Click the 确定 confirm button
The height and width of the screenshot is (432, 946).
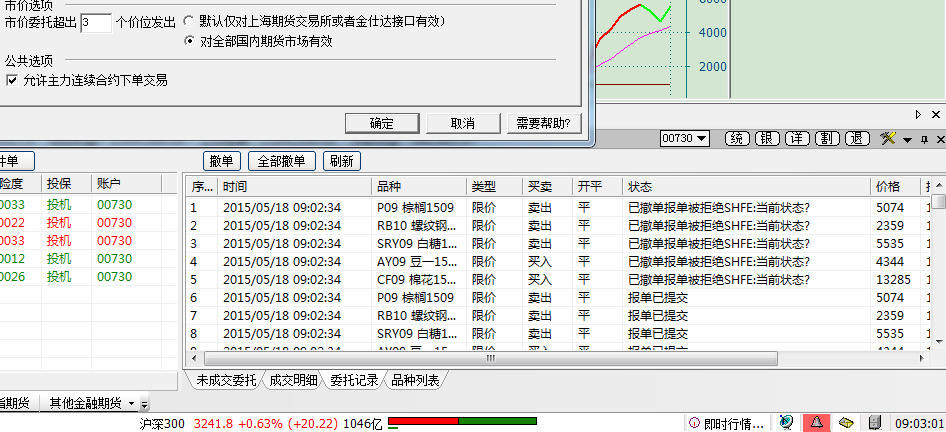click(x=381, y=123)
